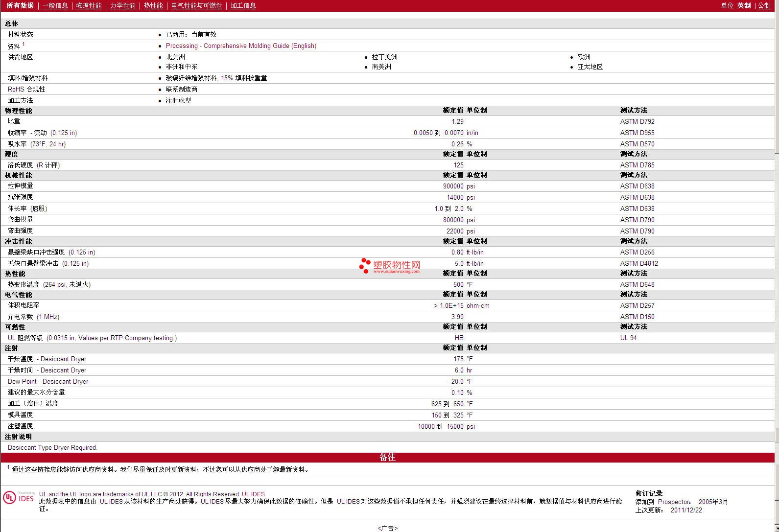This screenshot has width=779, height=532.
Task: Click the RoHS 合规性 link
Action: click(26, 89)
